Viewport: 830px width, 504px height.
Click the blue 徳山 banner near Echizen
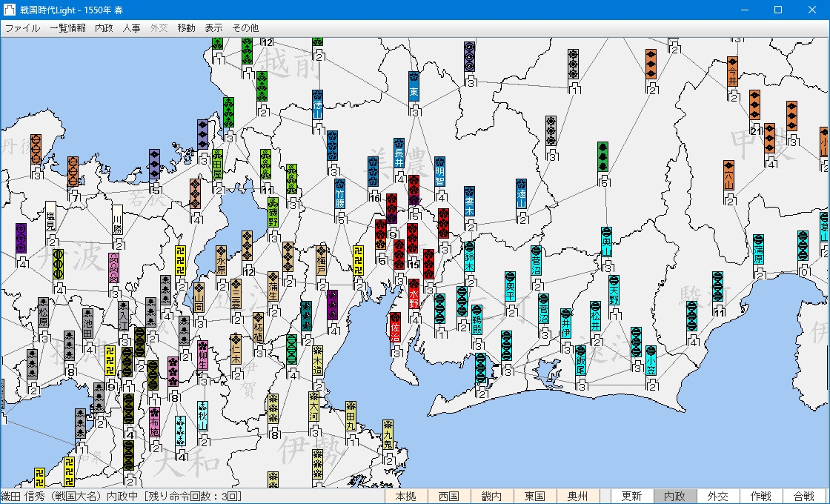(x=317, y=105)
